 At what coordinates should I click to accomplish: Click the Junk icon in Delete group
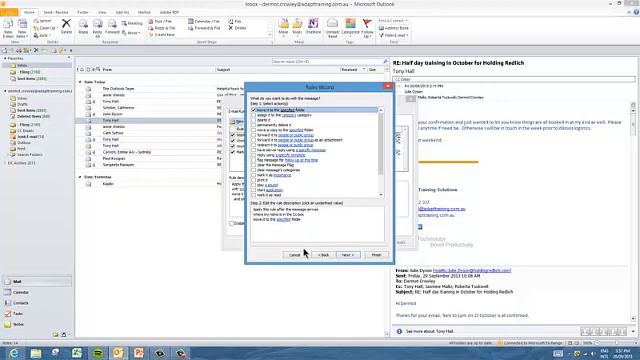point(36,36)
